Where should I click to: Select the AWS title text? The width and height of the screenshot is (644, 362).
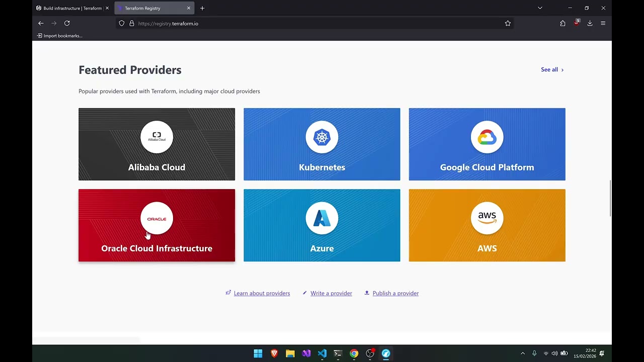click(x=487, y=248)
